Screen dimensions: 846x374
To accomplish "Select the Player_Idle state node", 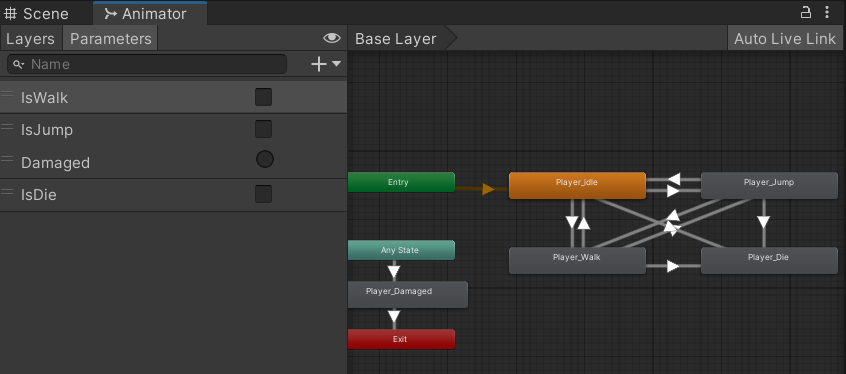I will [577, 186].
